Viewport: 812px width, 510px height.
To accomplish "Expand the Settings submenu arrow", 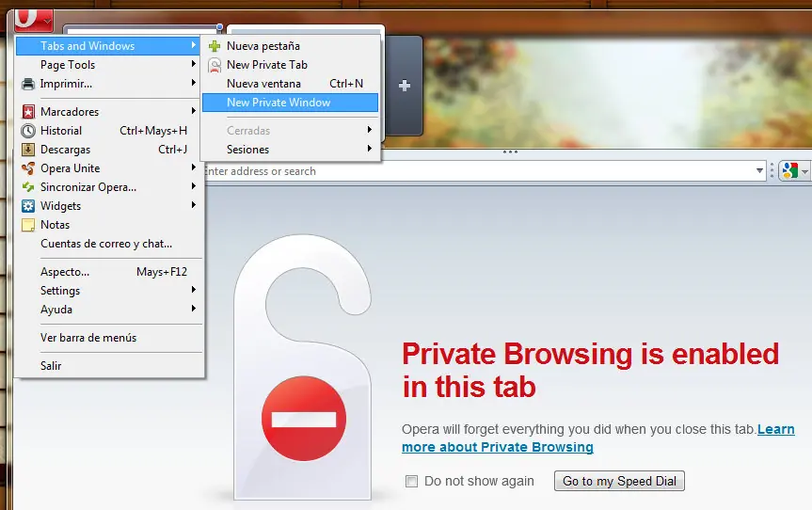I will coord(193,290).
